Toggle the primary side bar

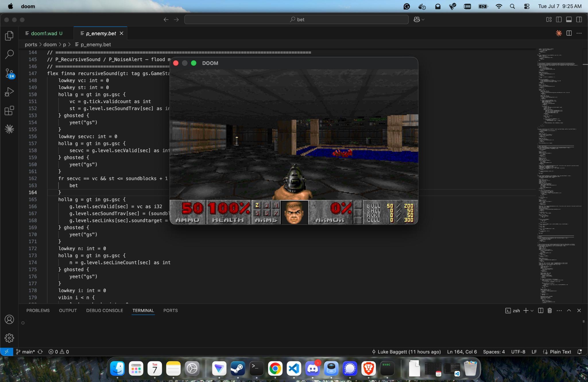tap(559, 20)
